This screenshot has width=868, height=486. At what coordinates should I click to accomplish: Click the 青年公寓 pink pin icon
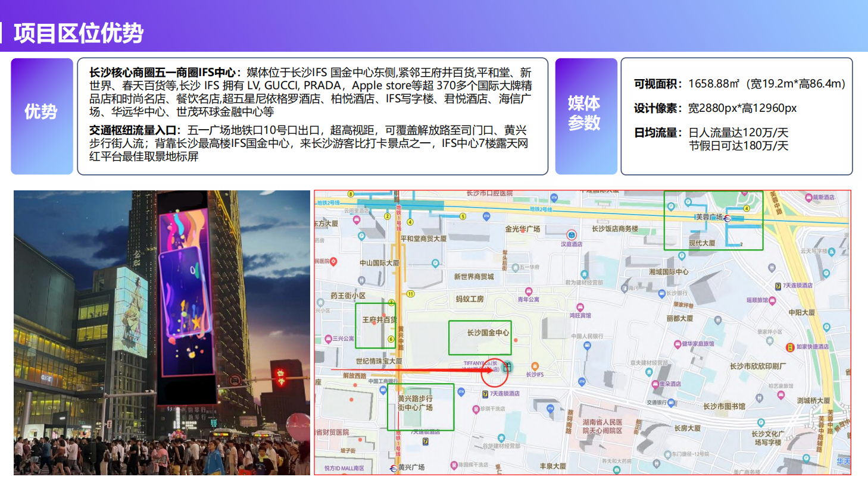(x=528, y=291)
